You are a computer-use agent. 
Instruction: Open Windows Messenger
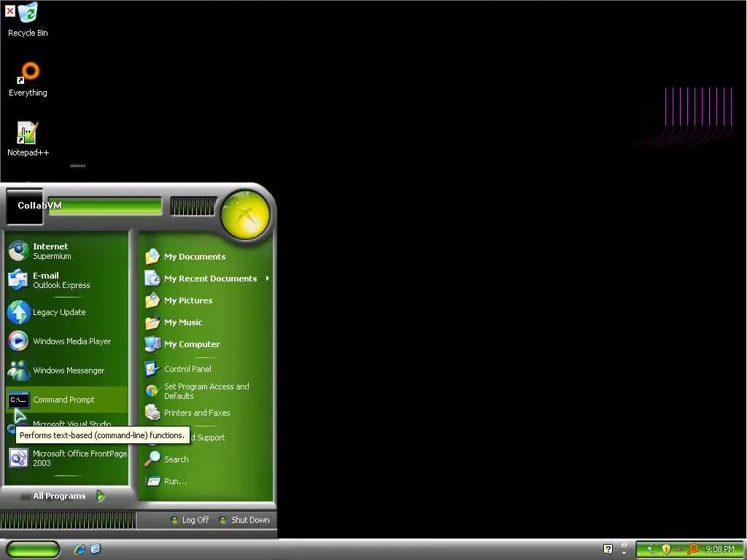coord(66,370)
